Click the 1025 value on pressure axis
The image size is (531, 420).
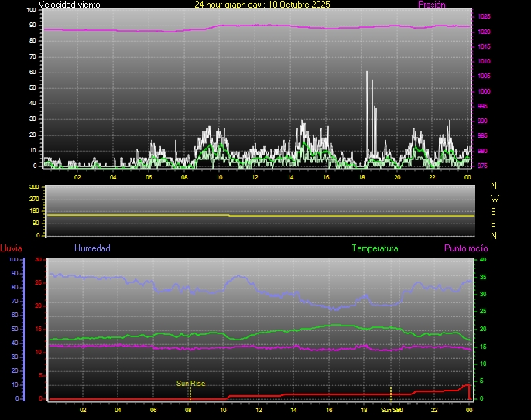tap(484, 16)
